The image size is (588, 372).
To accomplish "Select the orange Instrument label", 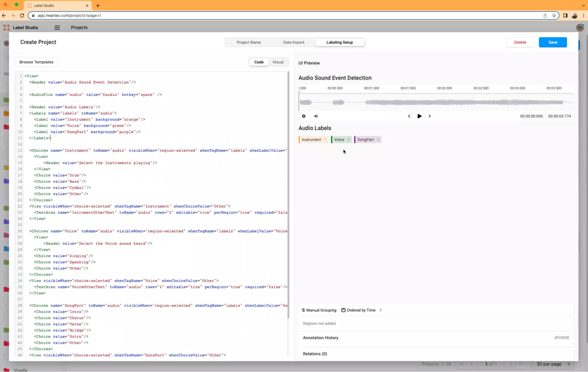I will [x=313, y=140].
